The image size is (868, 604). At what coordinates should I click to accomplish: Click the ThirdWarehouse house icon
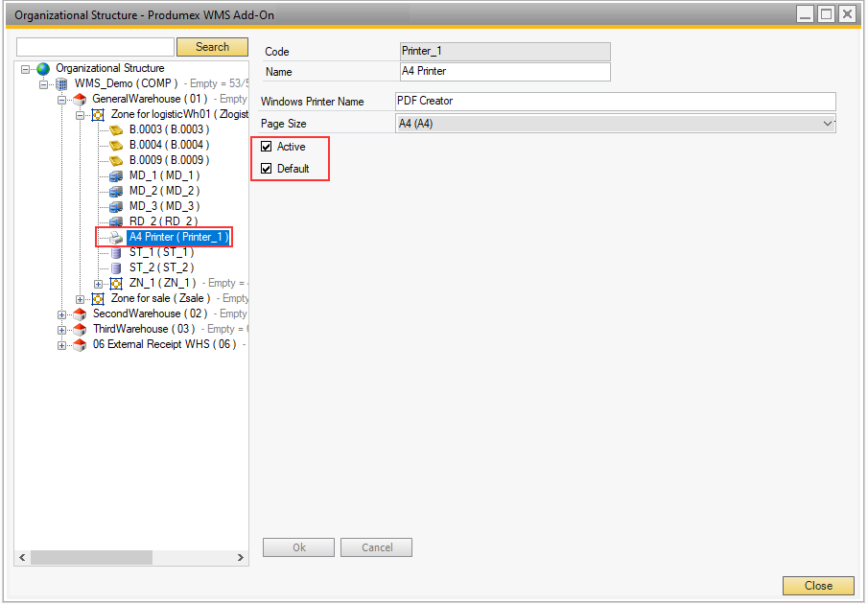pyautogui.click(x=80, y=329)
